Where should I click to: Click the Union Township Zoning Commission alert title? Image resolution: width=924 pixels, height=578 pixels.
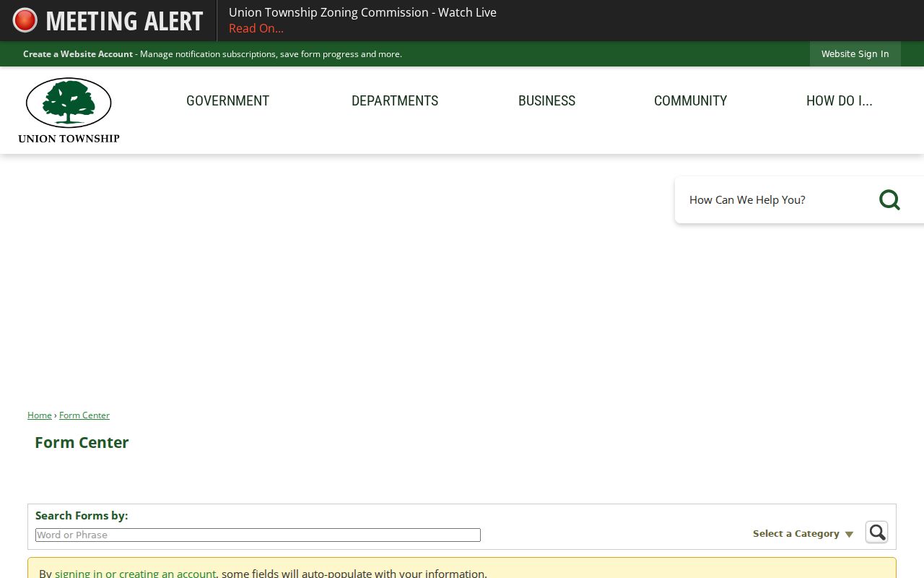(362, 12)
